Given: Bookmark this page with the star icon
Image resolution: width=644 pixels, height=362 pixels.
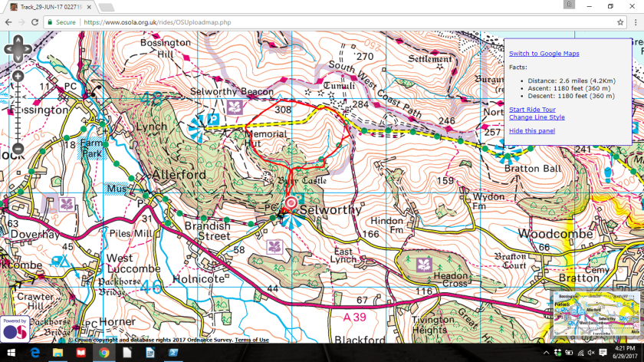Looking at the screenshot, I should point(620,22).
